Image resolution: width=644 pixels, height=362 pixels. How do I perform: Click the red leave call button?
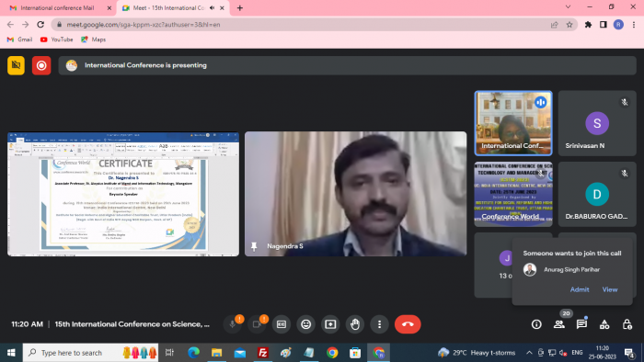click(408, 324)
